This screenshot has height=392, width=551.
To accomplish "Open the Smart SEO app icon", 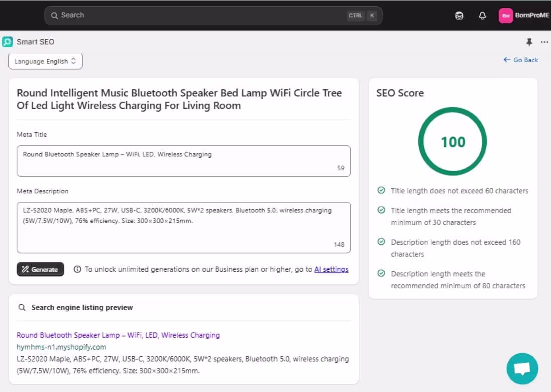I will coord(7,41).
